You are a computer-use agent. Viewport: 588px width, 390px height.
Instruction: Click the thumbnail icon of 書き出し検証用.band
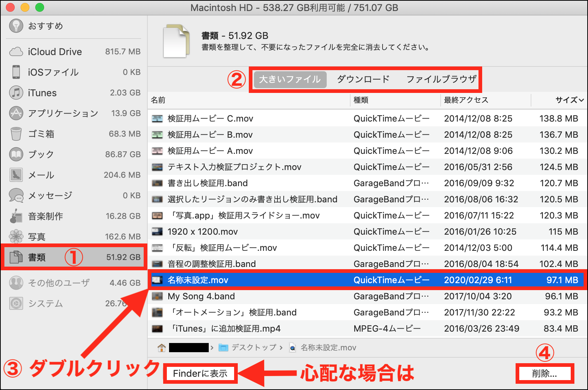[157, 183]
